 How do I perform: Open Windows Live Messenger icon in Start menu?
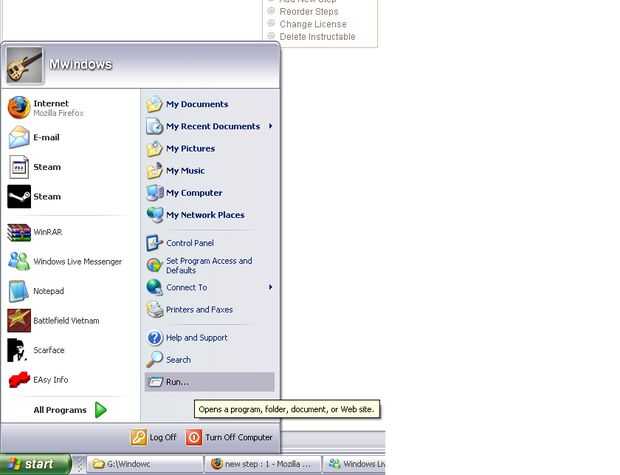point(19,261)
